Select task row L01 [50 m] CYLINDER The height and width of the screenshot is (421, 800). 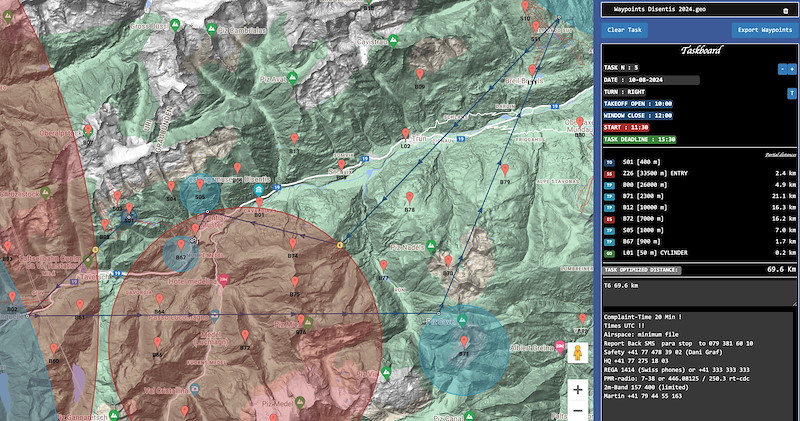tap(699, 253)
